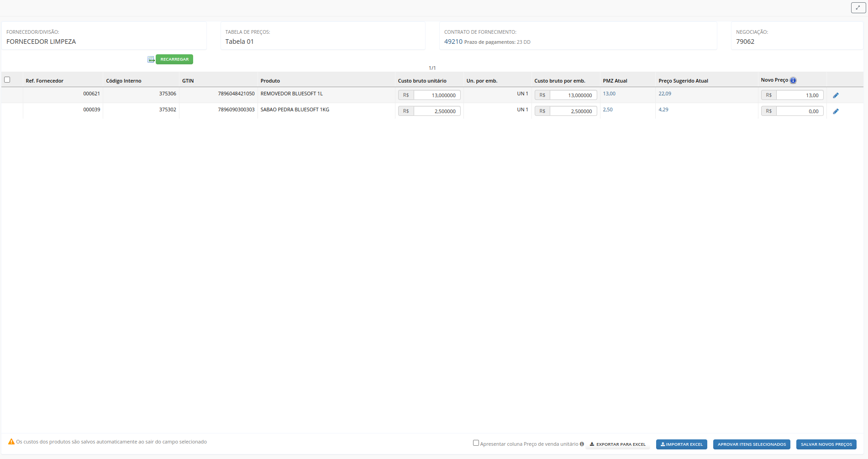This screenshot has width=868, height=459.
Task: Click Custo bruto por emb. field showing 2,500000
Action: tap(573, 111)
